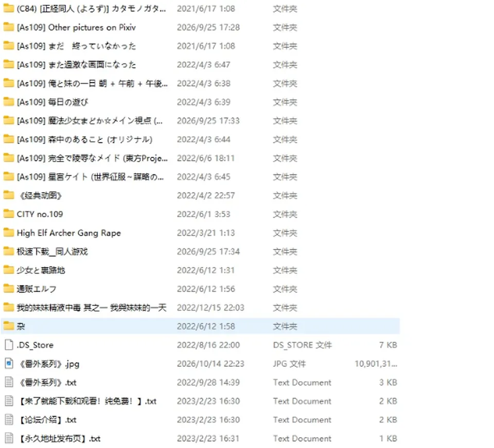Select the file name ".DS_Store"
Viewport: 494px width, 448px height.
click(x=35, y=345)
